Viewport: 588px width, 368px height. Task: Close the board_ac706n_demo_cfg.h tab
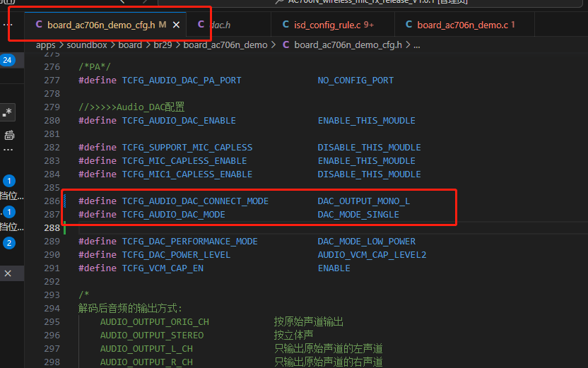tap(176, 25)
